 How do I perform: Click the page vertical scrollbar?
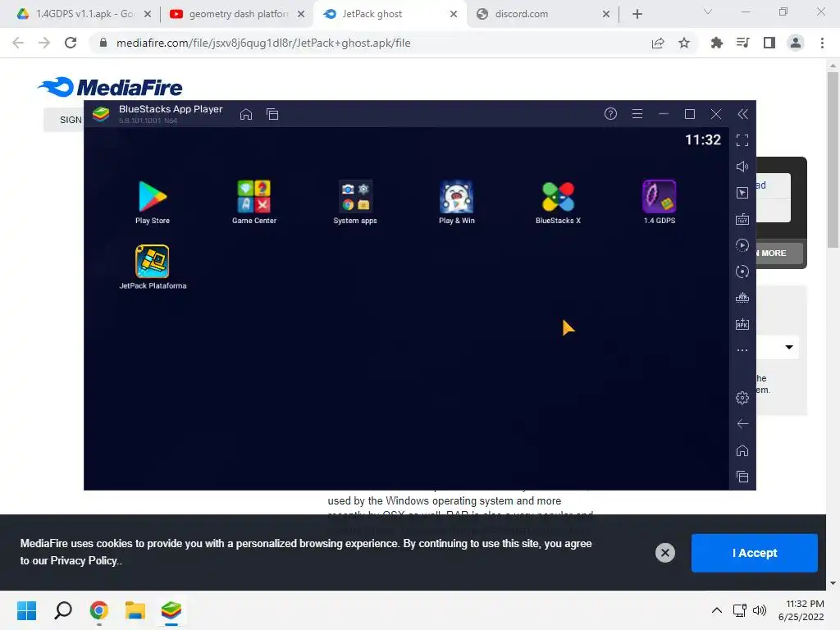[x=833, y=159]
